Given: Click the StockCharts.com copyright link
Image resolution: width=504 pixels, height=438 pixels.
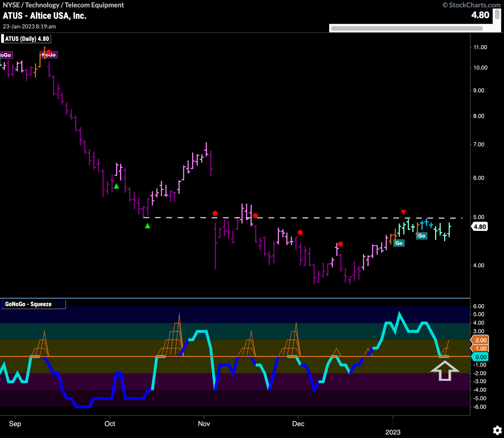Looking at the screenshot, I should coord(472,5).
